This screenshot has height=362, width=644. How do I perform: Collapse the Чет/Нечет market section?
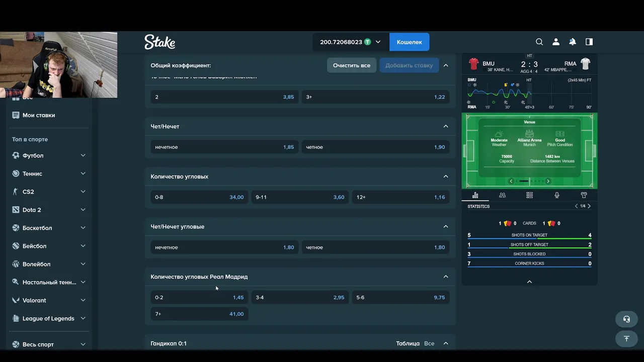[x=446, y=126]
